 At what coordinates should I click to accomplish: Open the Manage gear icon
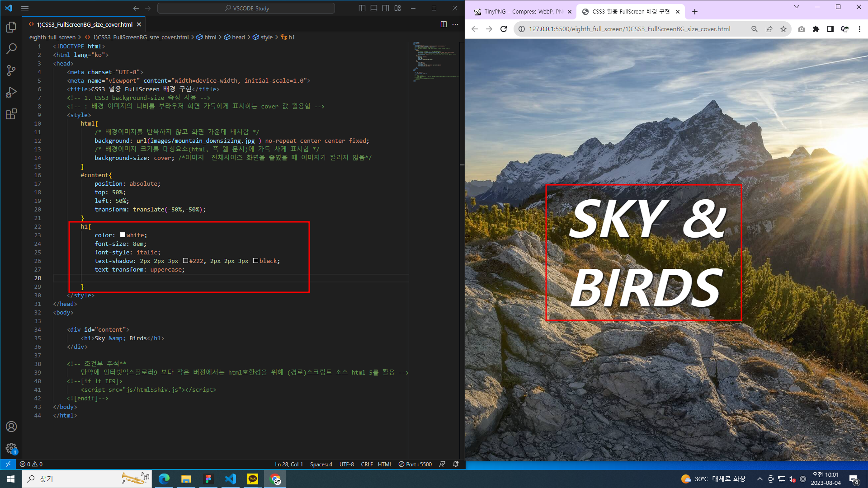coord(11,448)
